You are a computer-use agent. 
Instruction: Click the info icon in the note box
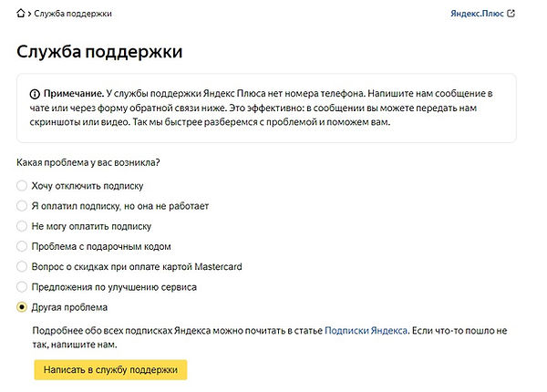pos(35,93)
